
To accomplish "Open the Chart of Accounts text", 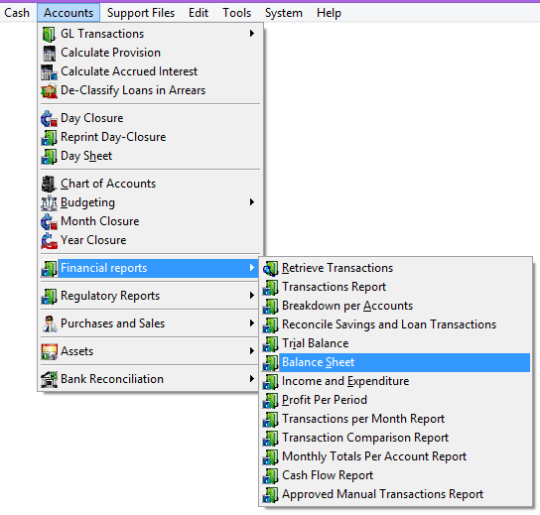I will tap(108, 184).
